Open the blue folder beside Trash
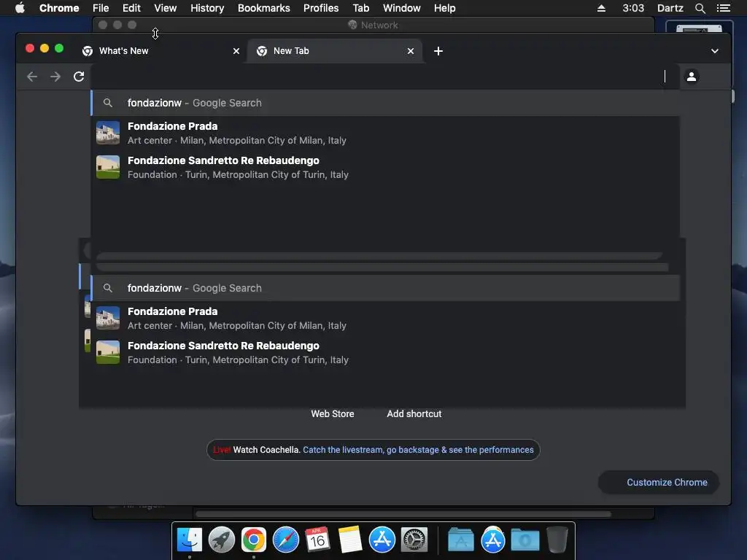The image size is (747, 560). coord(525,540)
